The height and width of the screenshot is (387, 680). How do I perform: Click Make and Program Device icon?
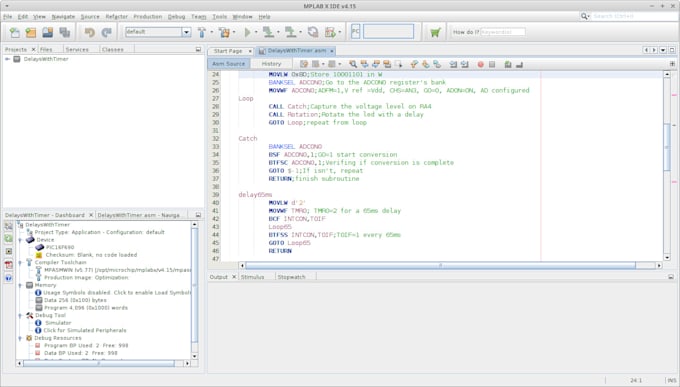click(268, 32)
